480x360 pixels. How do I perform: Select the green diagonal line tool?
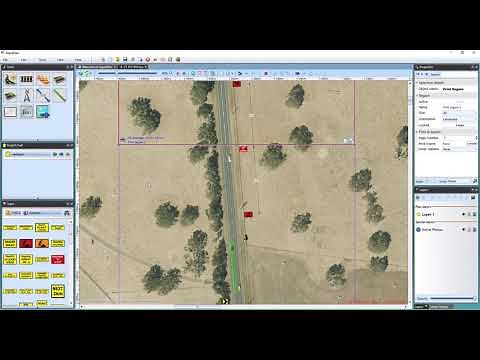coord(59,96)
